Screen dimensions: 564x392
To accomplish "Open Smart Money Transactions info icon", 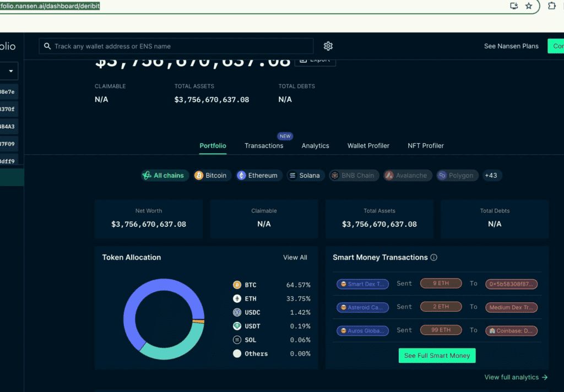I will tap(434, 257).
